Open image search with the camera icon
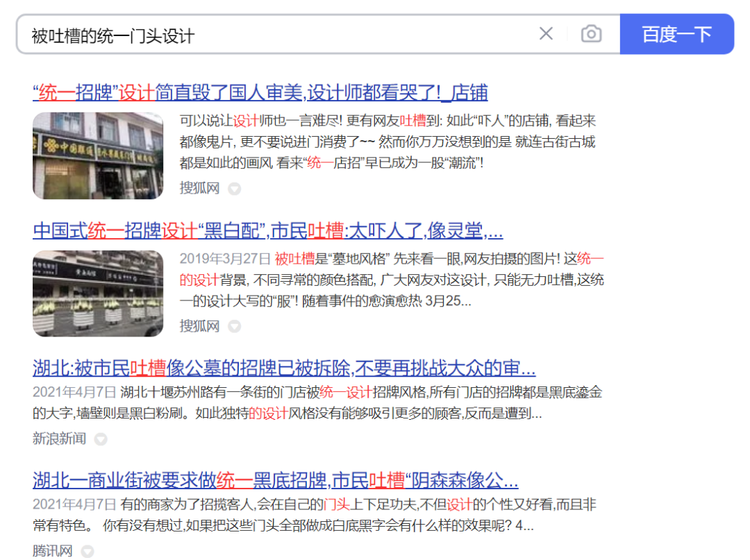Screen dimensions: 750x560 (x=591, y=33)
